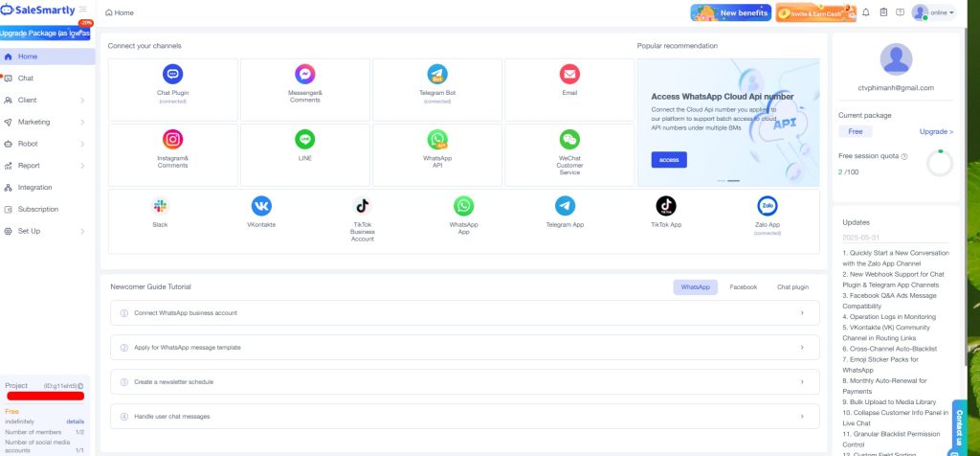Open the WhatsApp Cloud Api recommendation banner

pos(728,123)
